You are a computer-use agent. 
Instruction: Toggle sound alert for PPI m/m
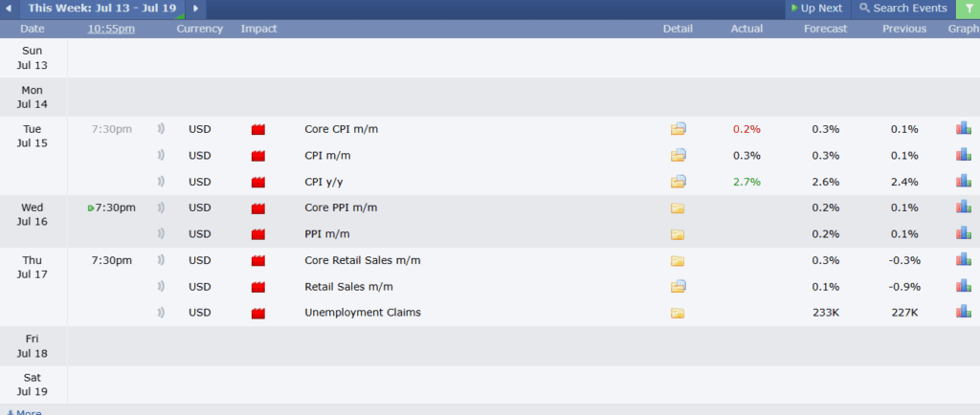(x=161, y=234)
